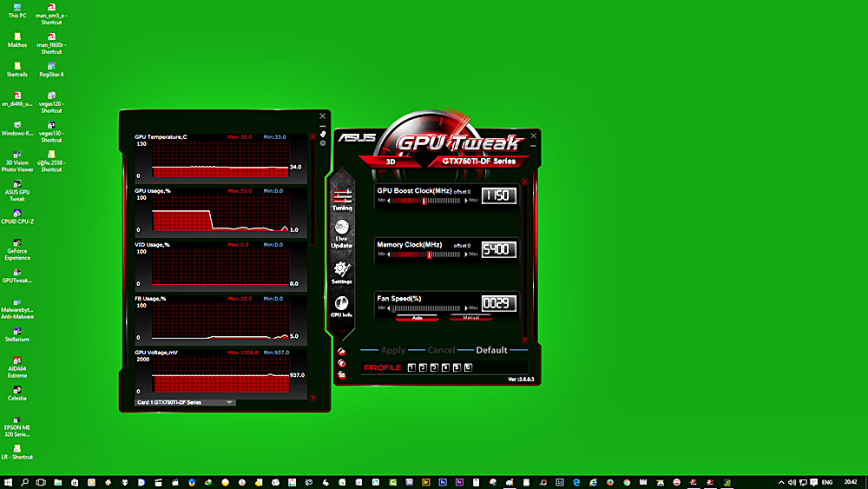Click the monitor panel pin icon

[x=323, y=134]
